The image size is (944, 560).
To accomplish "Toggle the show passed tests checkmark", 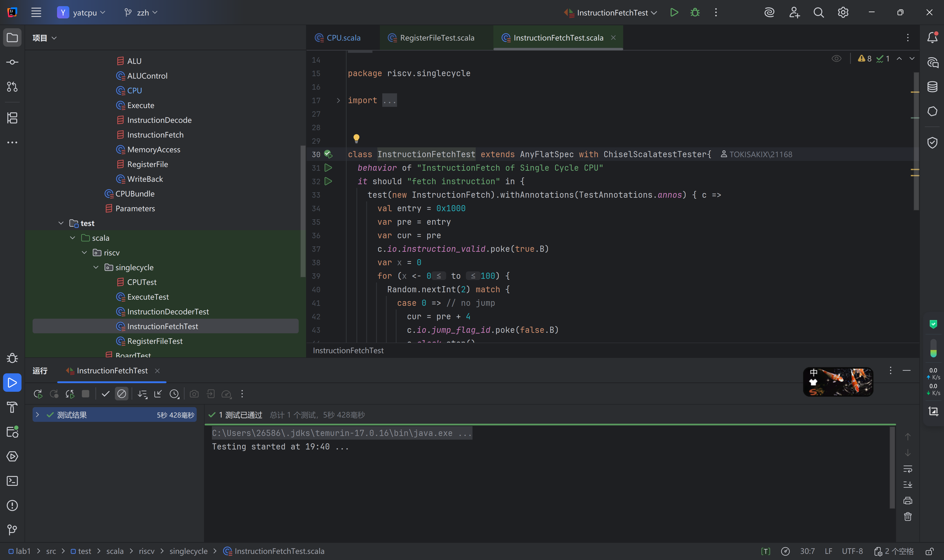I will pos(105,394).
